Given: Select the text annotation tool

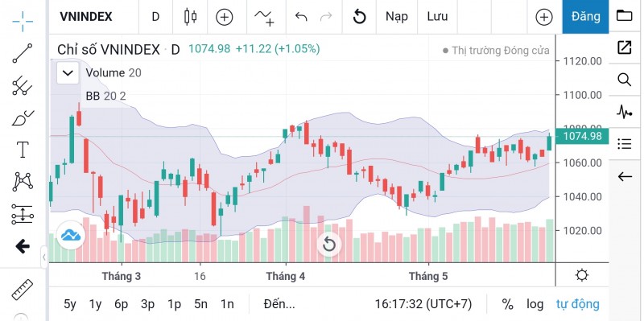Looking at the screenshot, I should click(23, 150).
